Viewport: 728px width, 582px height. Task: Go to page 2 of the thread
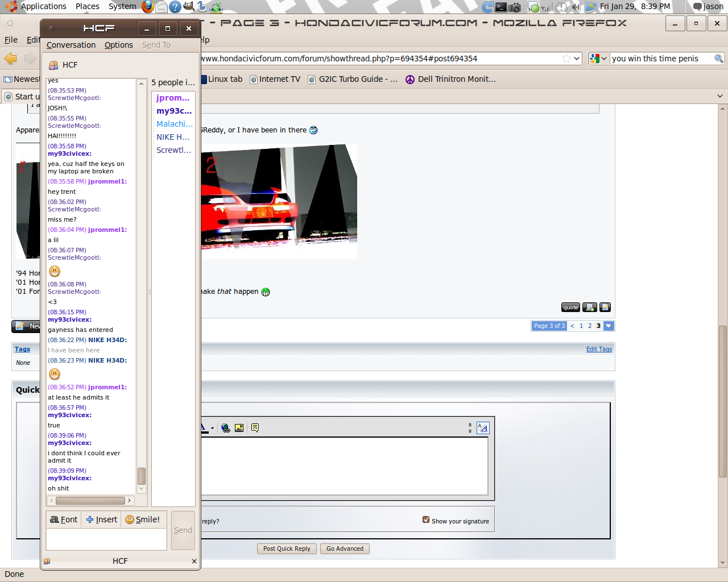point(590,326)
